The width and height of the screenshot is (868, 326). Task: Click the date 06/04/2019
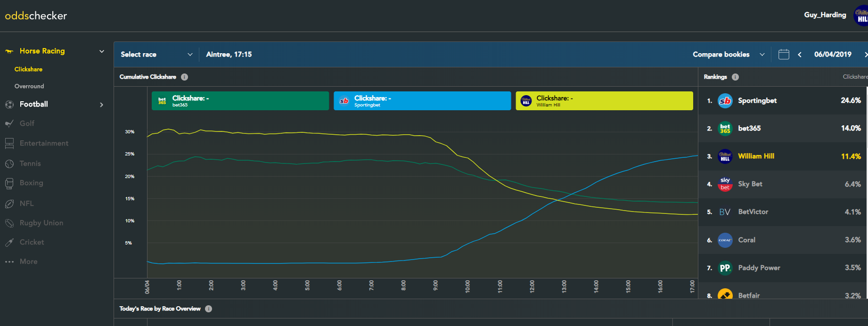pos(833,54)
